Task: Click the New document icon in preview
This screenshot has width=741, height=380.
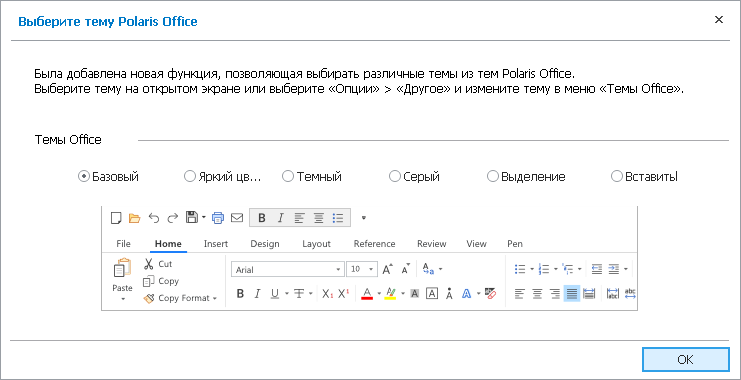Action: (116, 218)
